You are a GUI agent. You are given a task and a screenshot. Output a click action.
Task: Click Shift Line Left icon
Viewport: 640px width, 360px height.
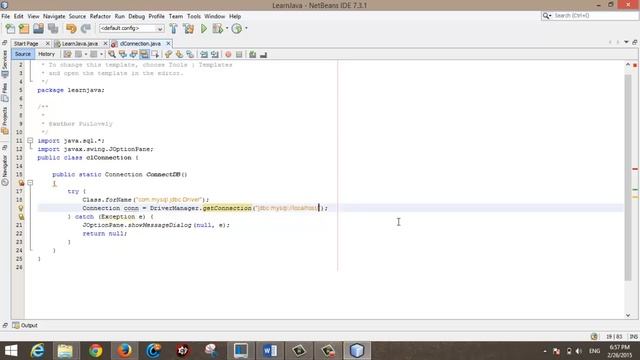(204, 54)
